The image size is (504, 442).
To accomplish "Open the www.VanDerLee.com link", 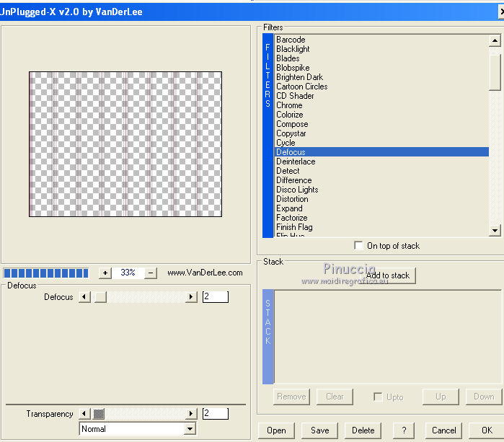I will [x=205, y=273].
